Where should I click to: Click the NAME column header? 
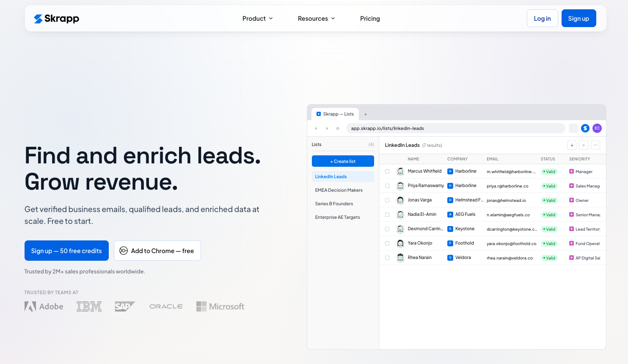413,159
